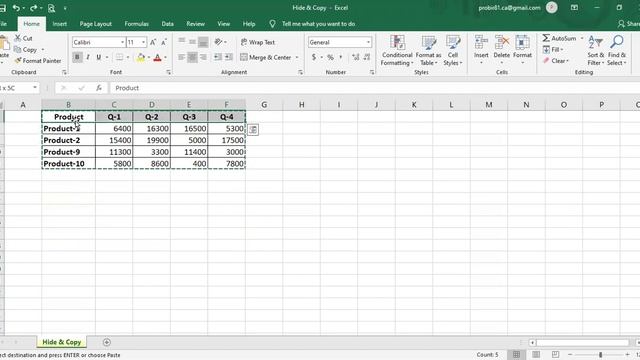This screenshot has height=360, width=640.
Task: Click the Undo arrow in quick access toolbar
Action: pos(16,8)
